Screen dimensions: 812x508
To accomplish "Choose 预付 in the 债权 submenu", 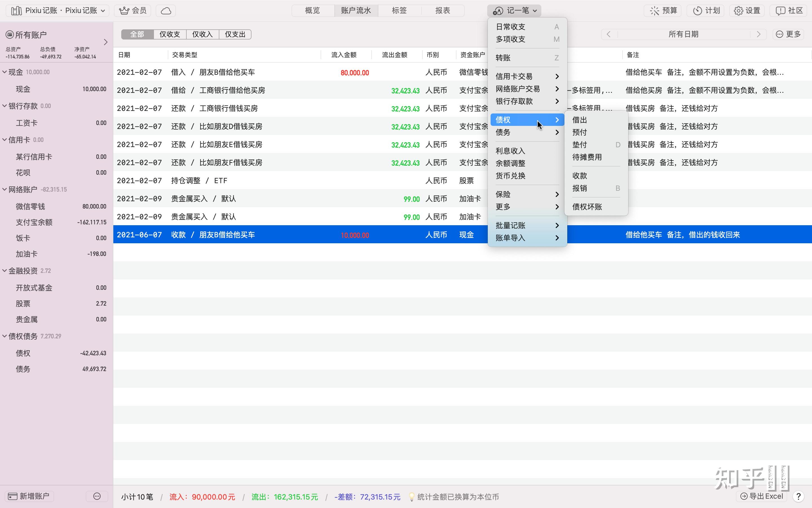I will [x=596, y=132].
